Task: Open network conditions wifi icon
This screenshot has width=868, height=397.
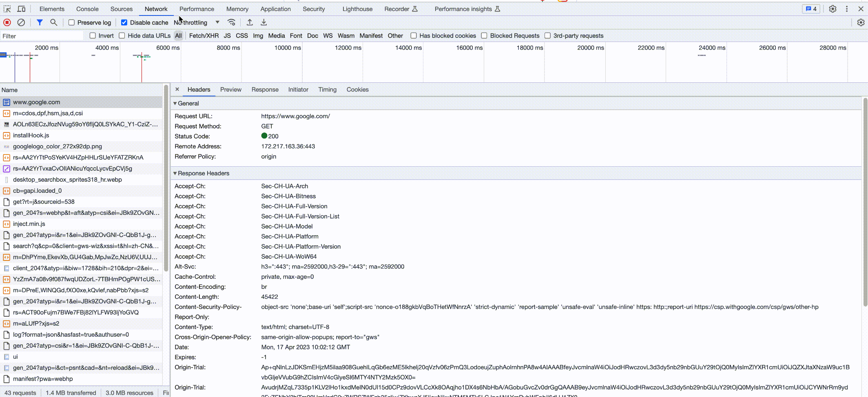Action: [231, 22]
